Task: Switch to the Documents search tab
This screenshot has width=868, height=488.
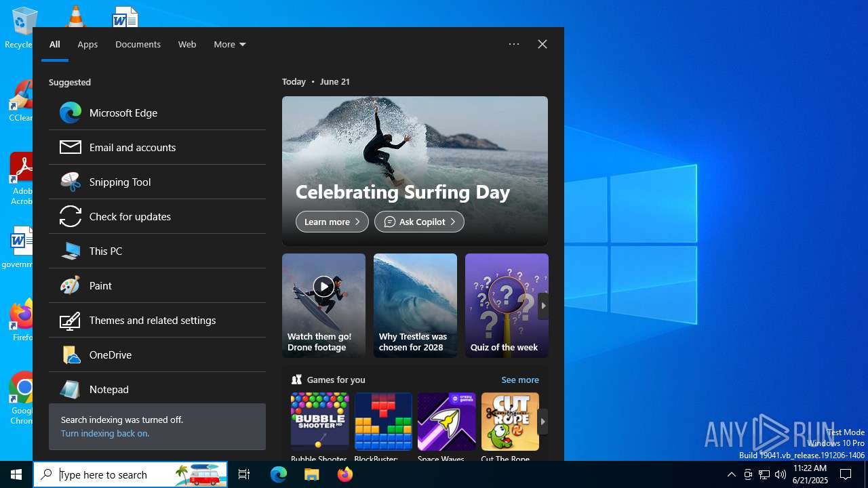Action: click(x=138, y=44)
